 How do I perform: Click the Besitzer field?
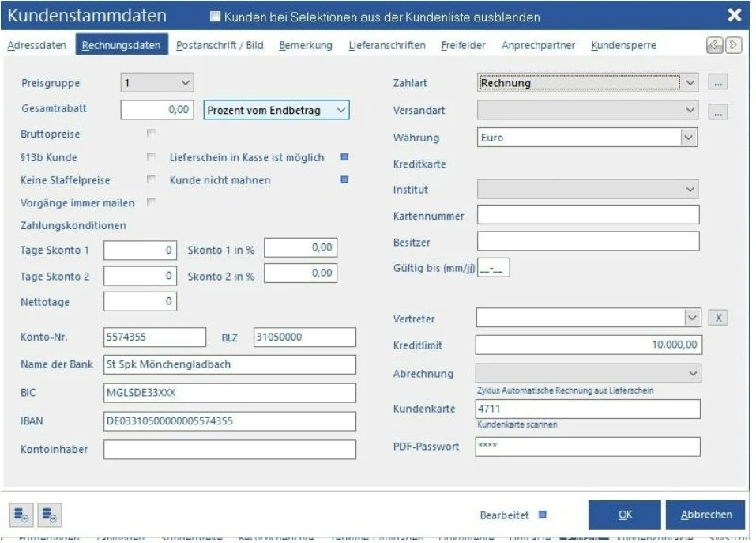(589, 241)
